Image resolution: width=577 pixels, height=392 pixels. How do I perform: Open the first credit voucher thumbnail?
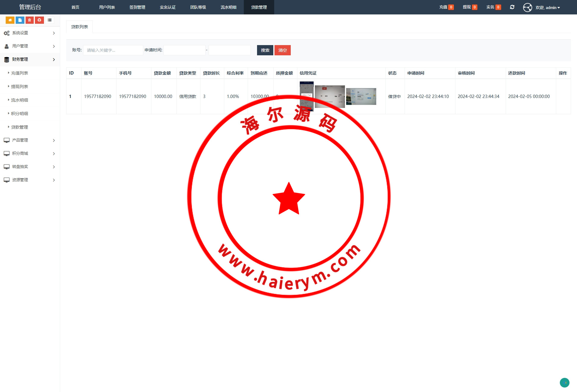[x=306, y=96]
